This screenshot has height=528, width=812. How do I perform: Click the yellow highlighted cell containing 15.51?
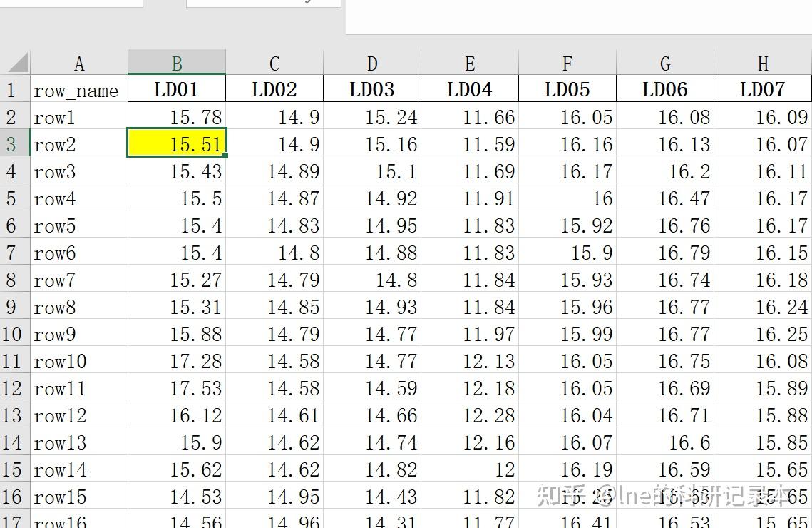pyautogui.click(x=176, y=144)
